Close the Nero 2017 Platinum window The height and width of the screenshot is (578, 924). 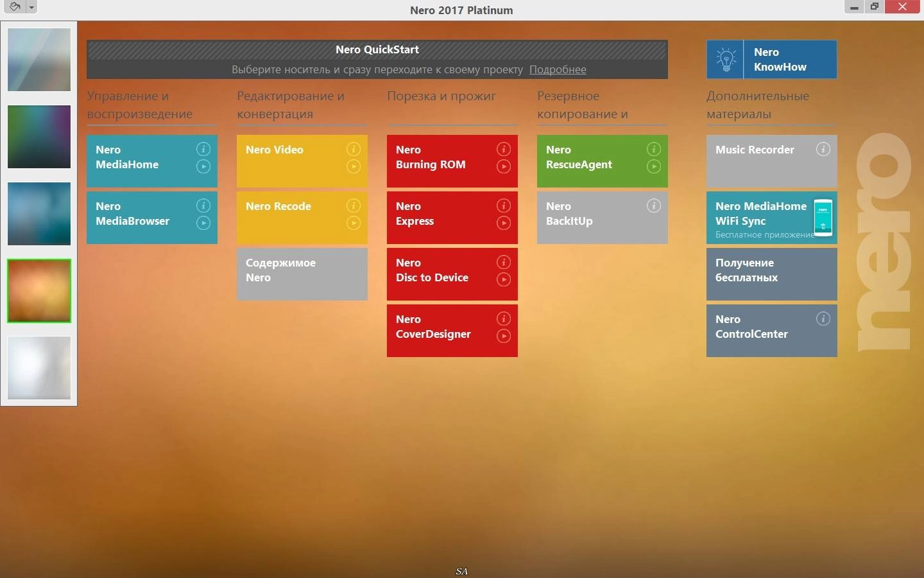pos(903,7)
